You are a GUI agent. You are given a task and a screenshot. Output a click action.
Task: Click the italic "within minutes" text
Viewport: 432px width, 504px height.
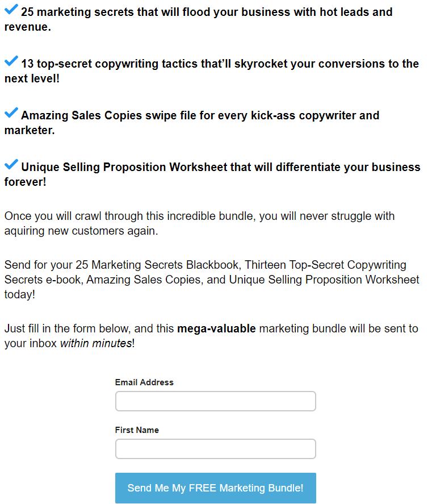click(96, 343)
